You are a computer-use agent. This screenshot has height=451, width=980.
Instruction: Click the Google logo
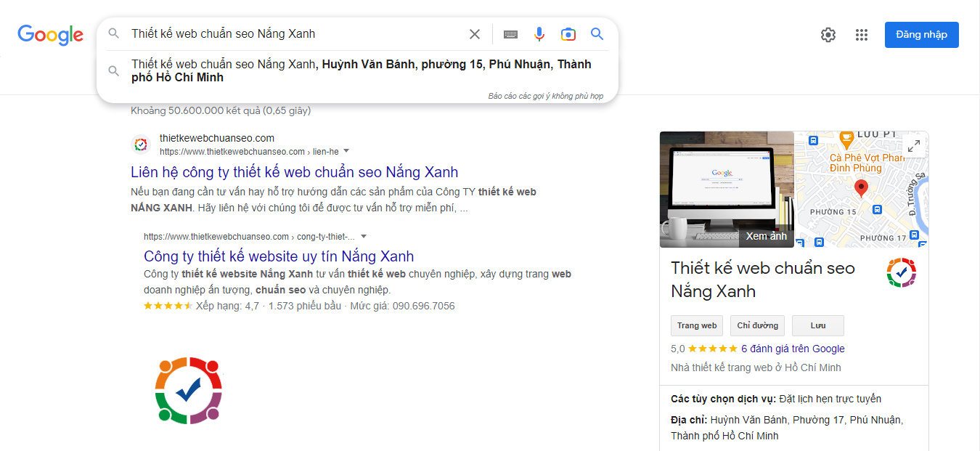click(x=51, y=34)
